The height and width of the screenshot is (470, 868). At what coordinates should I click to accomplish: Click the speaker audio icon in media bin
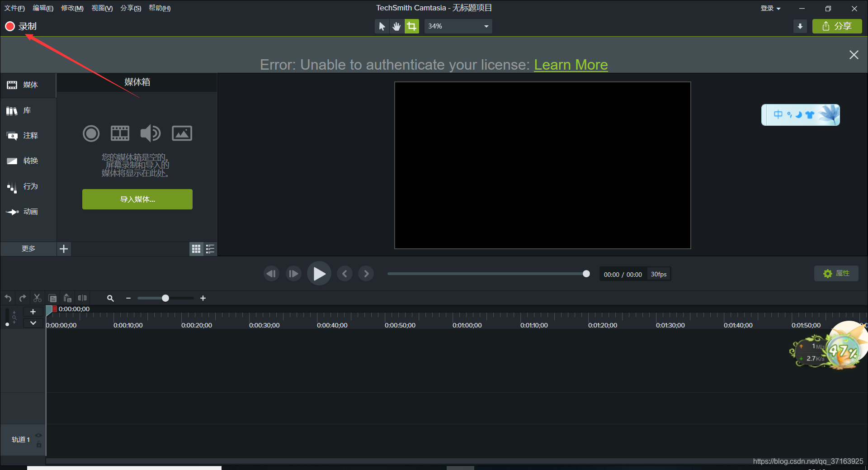point(150,133)
